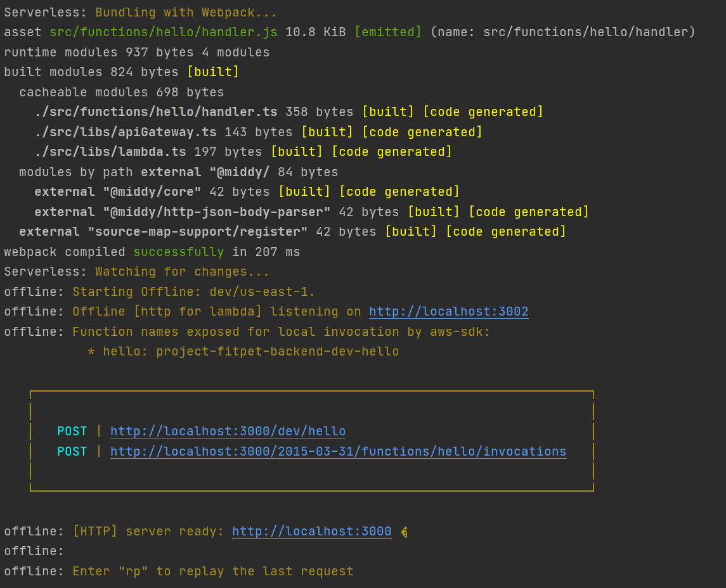The image size is (726, 588).
Task: Open the http://localhost:3002 lambda link
Action: (x=449, y=311)
